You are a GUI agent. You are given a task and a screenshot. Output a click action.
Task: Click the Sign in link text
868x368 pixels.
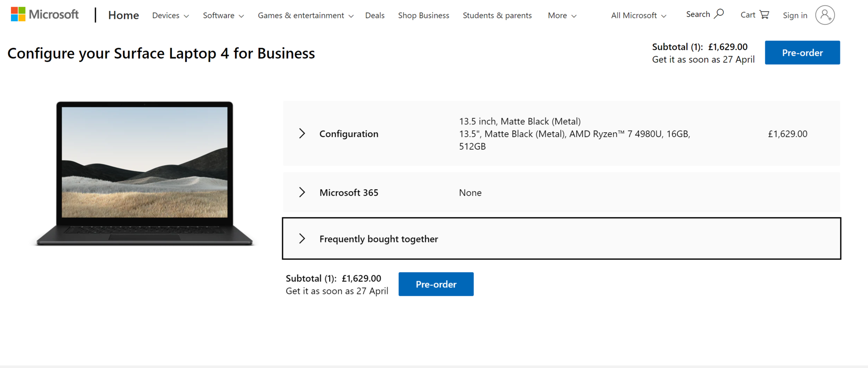795,15
